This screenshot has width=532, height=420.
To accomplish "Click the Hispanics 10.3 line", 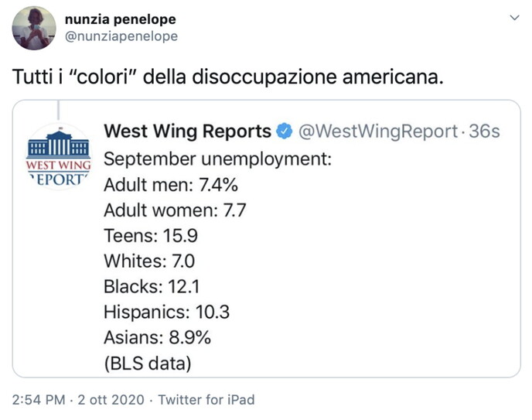I will (166, 312).
